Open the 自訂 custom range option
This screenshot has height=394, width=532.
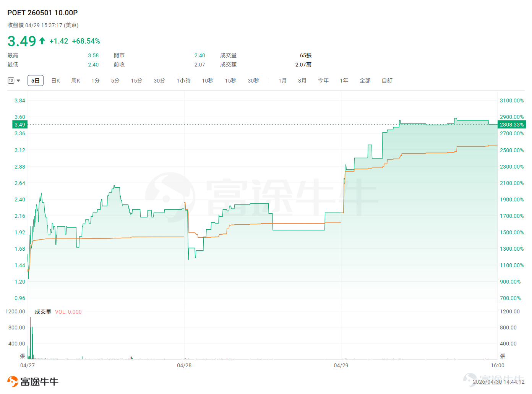pyautogui.click(x=387, y=81)
